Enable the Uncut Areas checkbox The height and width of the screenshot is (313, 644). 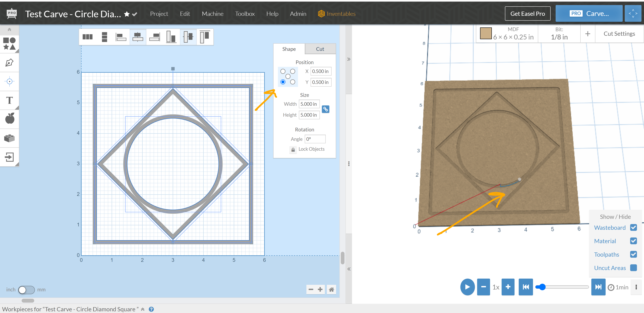(633, 268)
